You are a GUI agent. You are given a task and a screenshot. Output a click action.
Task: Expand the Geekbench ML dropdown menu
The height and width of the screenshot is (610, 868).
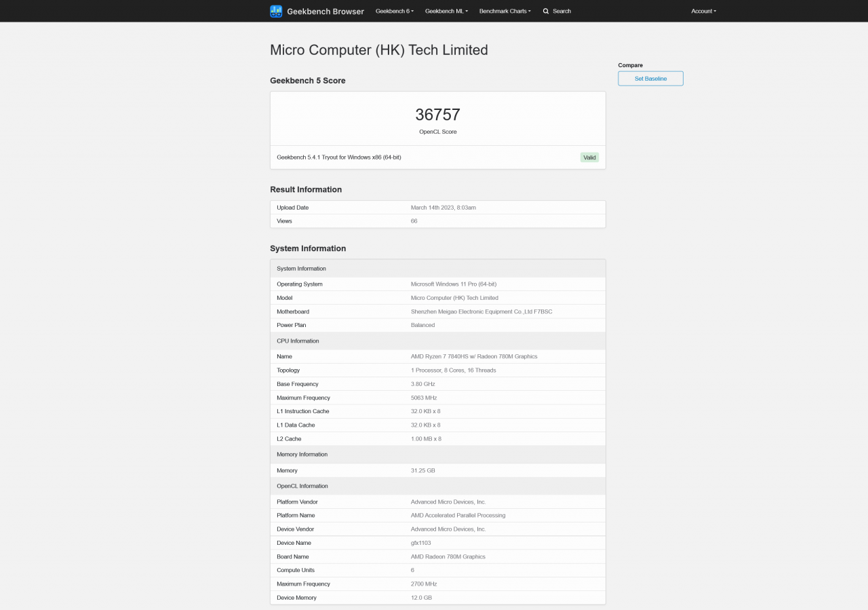pos(446,11)
